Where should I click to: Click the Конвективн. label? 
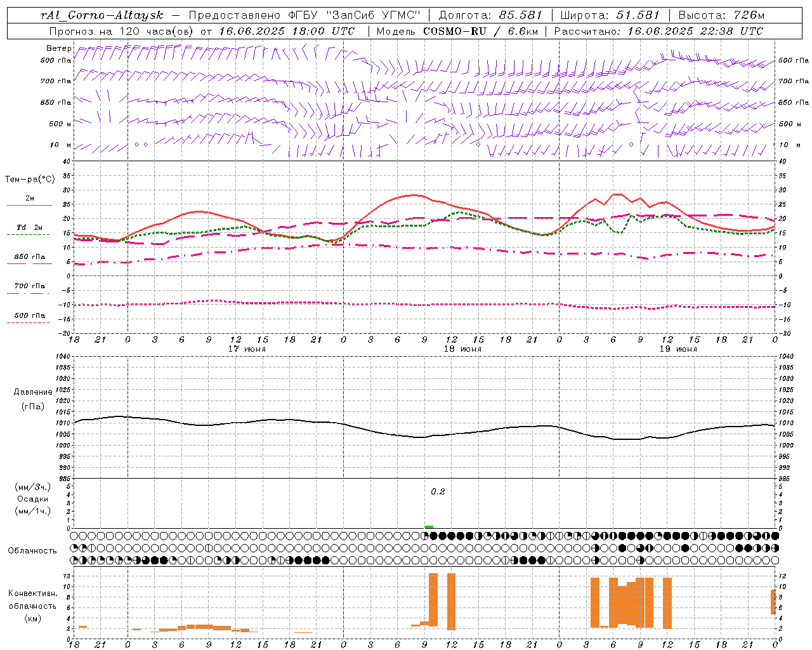(x=33, y=594)
